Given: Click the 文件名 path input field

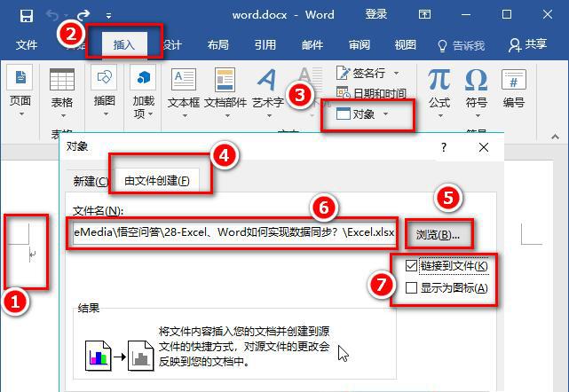Looking at the screenshot, I should point(233,233).
